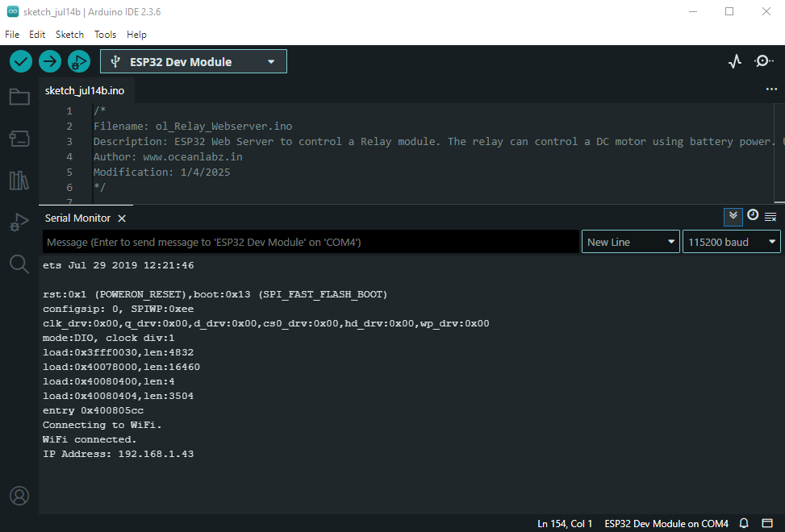785x532 pixels.
Task: Click the serial message input field
Action: pyautogui.click(x=311, y=242)
